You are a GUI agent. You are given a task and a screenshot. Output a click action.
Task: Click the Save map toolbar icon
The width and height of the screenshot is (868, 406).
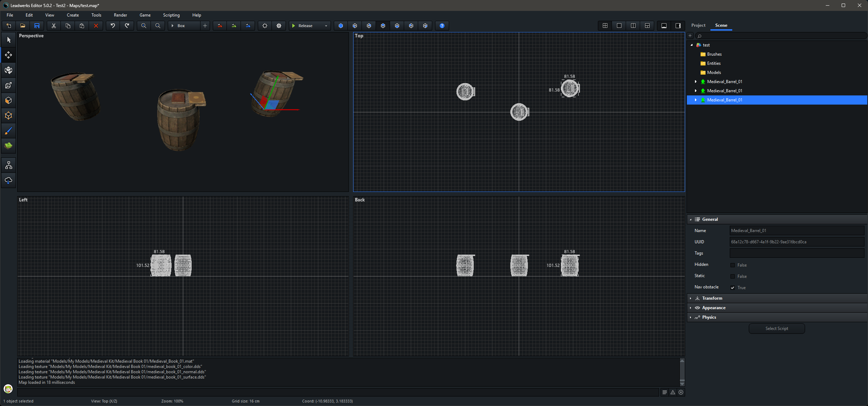pos(37,26)
